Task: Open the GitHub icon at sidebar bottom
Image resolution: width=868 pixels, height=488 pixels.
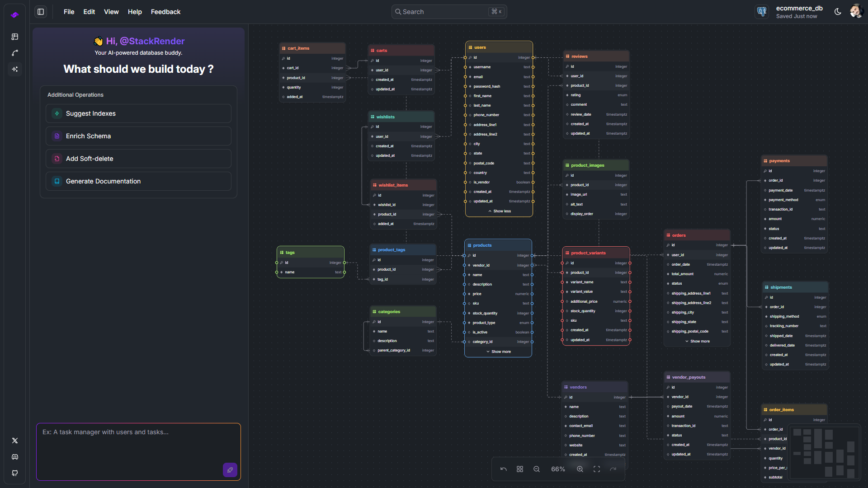Action: 15,473
